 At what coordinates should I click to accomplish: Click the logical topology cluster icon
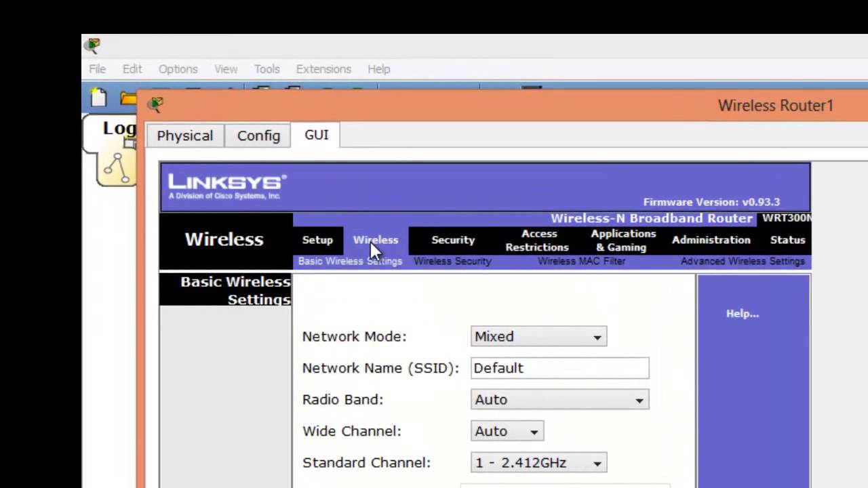117,168
